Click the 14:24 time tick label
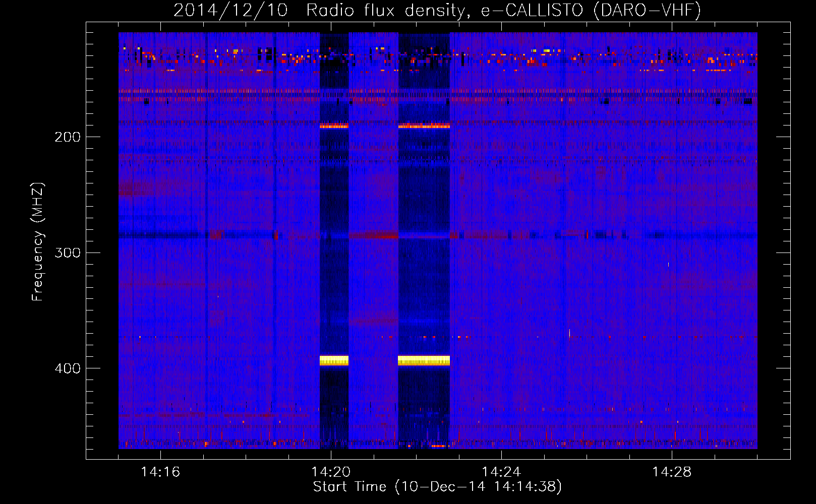This screenshot has height=504, width=816. tap(501, 472)
